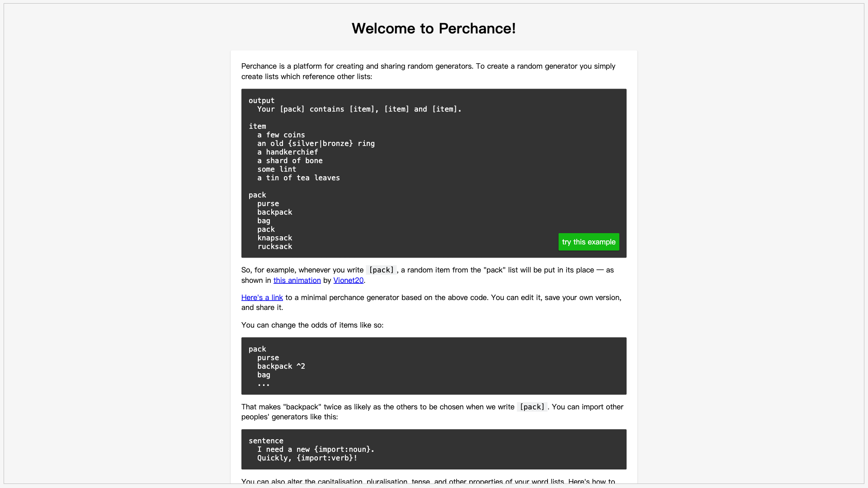This screenshot has height=488, width=868.
Task: Click the '...' line in second code block
Action: (264, 384)
